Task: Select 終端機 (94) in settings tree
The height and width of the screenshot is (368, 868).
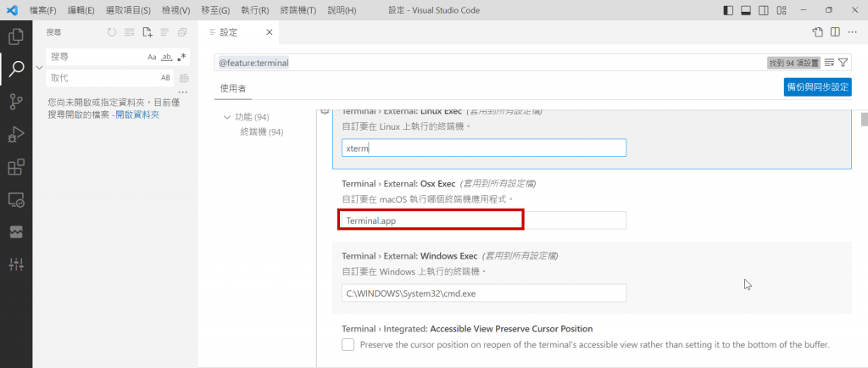Action: tap(261, 132)
